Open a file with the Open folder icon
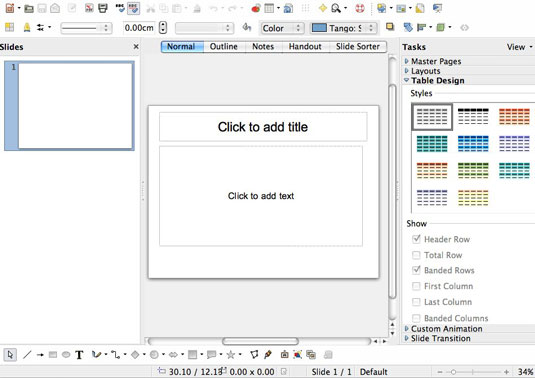535x378 pixels. pos(29,8)
